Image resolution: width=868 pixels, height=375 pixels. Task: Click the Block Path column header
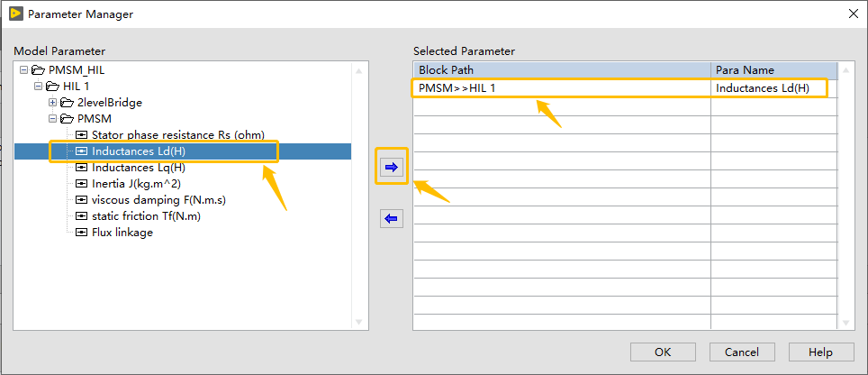pyautogui.click(x=561, y=70)
